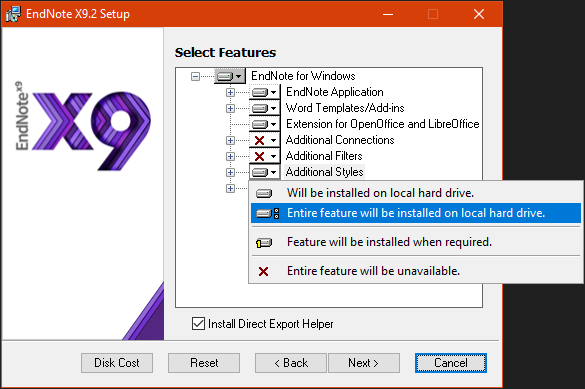
Task: Select the 'Word Templates/Add-ins' tree label
Action: pyautogui.click(x=345, y=108)
